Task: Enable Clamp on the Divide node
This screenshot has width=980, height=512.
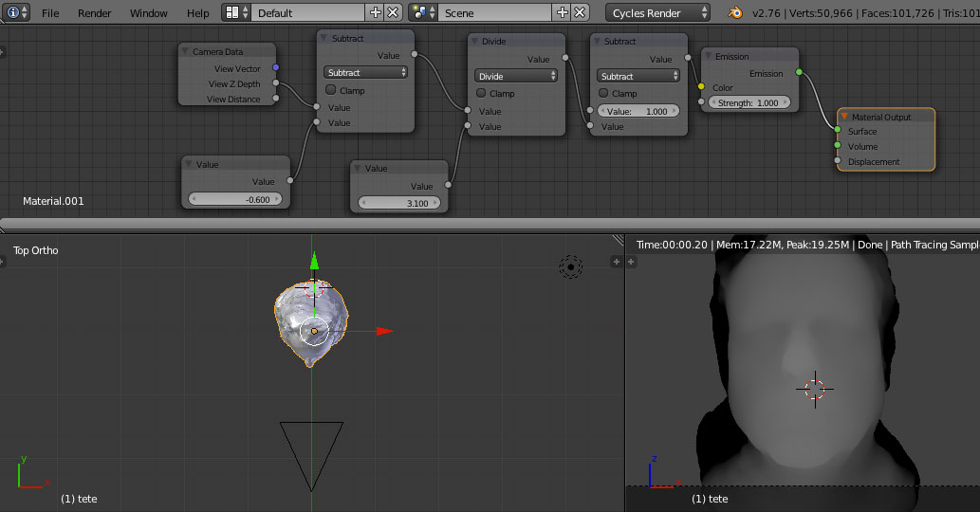Action: pos(481,93)
